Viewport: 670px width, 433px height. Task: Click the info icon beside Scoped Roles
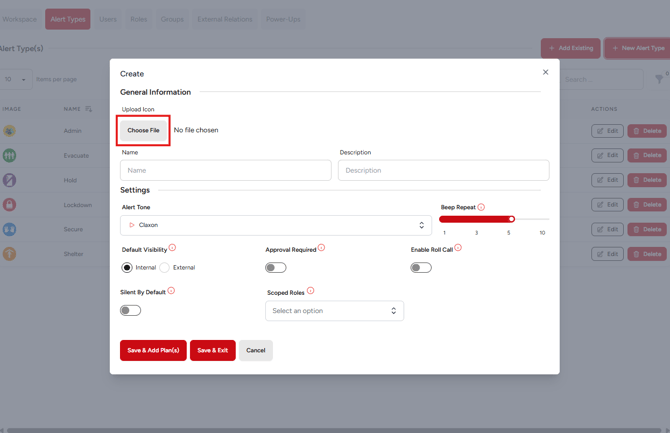[310, 291]
